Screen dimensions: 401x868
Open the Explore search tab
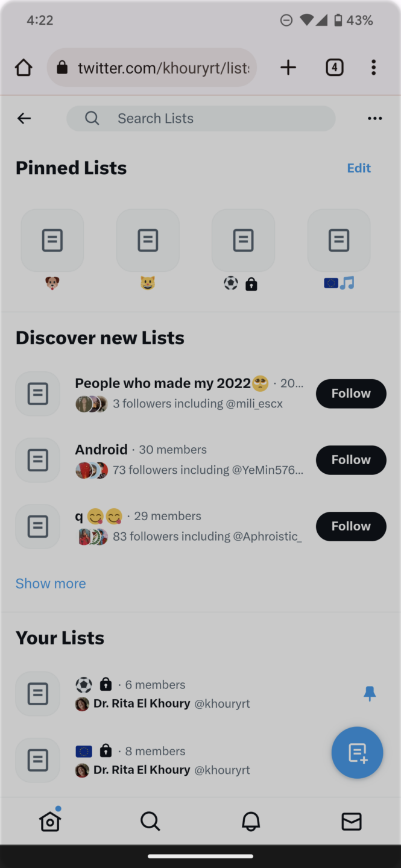[x=150, y=821]
